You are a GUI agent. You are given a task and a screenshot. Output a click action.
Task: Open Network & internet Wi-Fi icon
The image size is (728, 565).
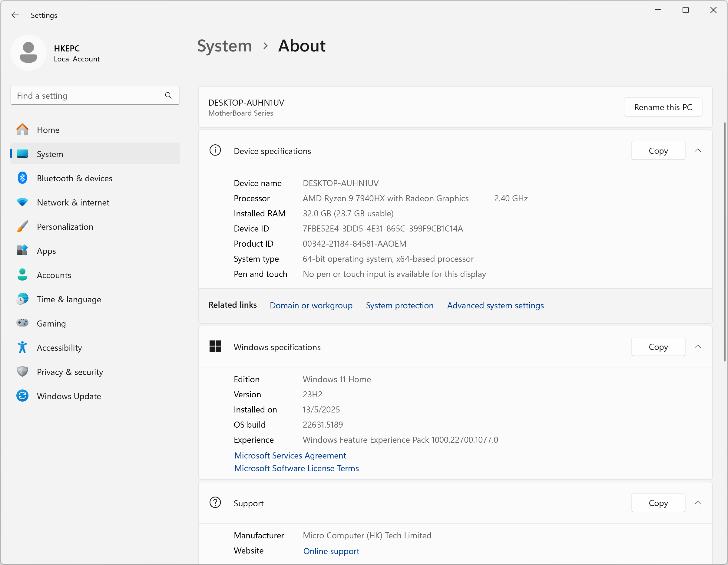tap(22, 202)
